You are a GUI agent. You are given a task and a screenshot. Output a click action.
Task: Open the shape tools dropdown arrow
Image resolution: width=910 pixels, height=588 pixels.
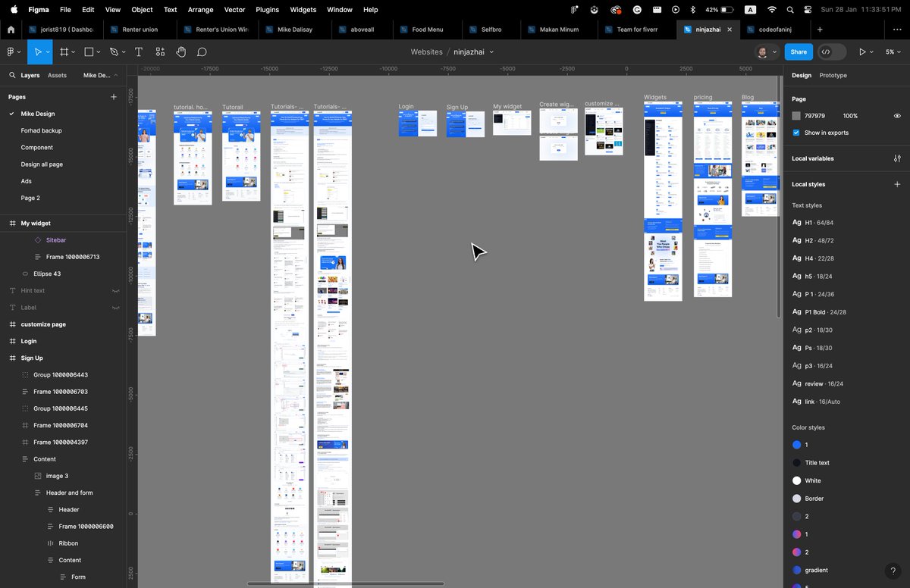point(99,52)
